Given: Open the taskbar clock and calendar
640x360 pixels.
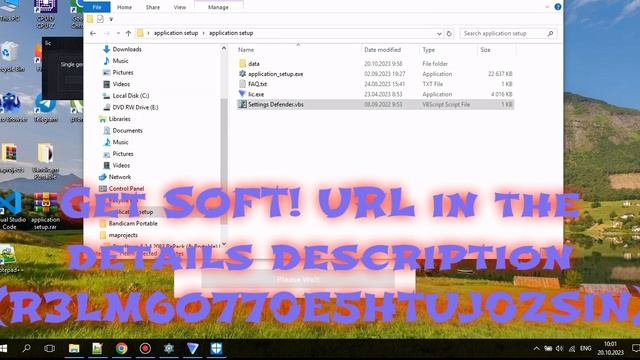Looking at the screenshot, I should click(610, 349).
